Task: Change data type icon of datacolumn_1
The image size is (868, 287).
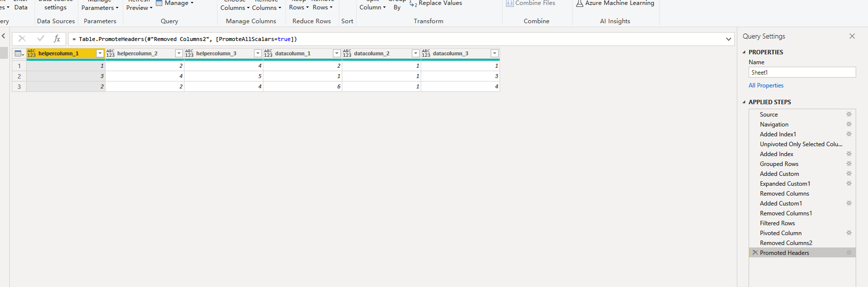Action: (268, 53)
